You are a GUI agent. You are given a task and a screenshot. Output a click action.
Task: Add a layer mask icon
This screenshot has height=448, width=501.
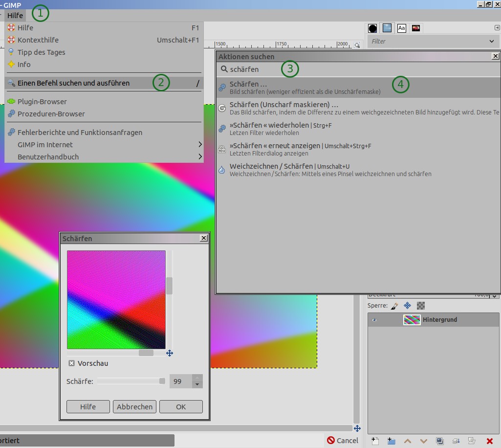pyautogui.click(x=472, y=441)
